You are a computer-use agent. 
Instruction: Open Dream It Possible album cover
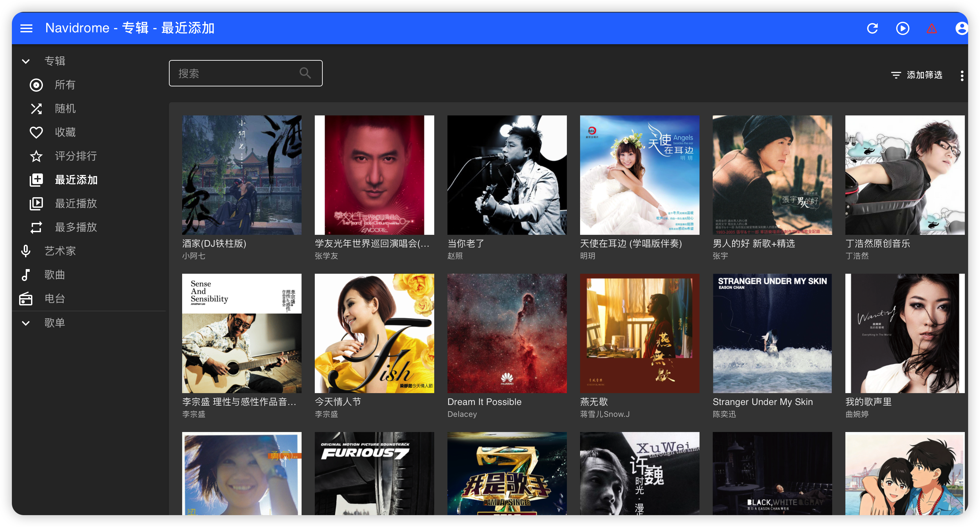tap(507, 333)
